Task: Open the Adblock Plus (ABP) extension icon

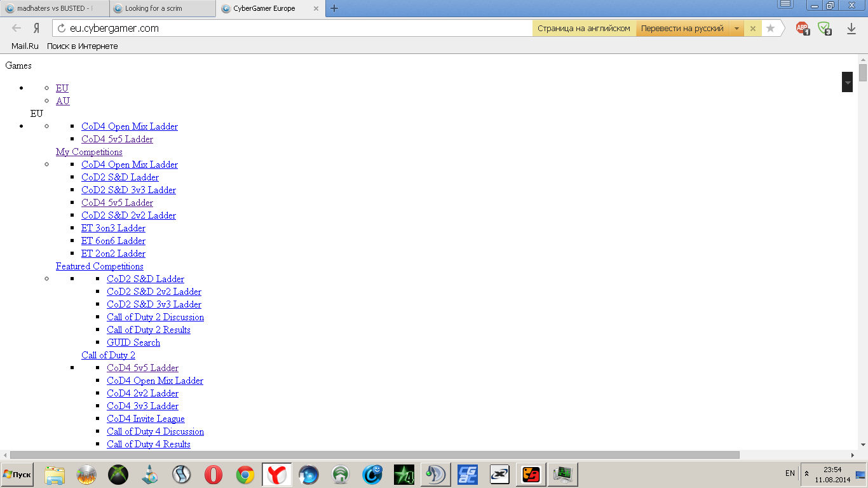Action: point(803,28)
